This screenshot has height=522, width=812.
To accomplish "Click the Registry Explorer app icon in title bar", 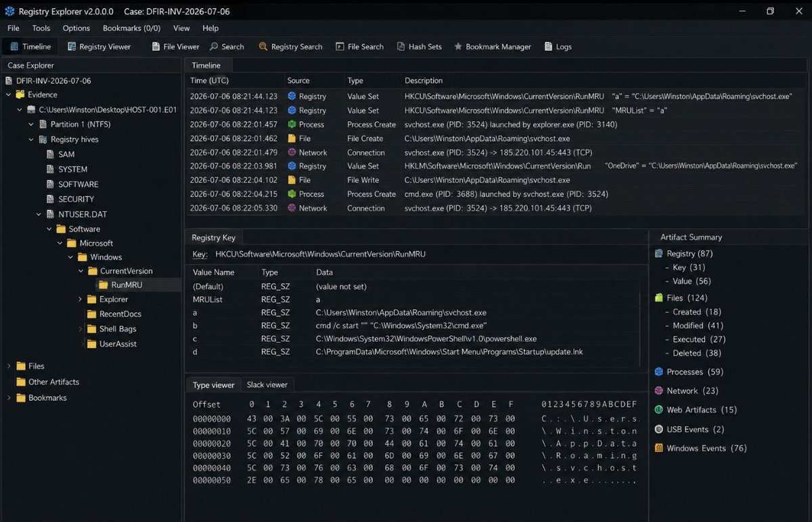I will coord(9,12).
